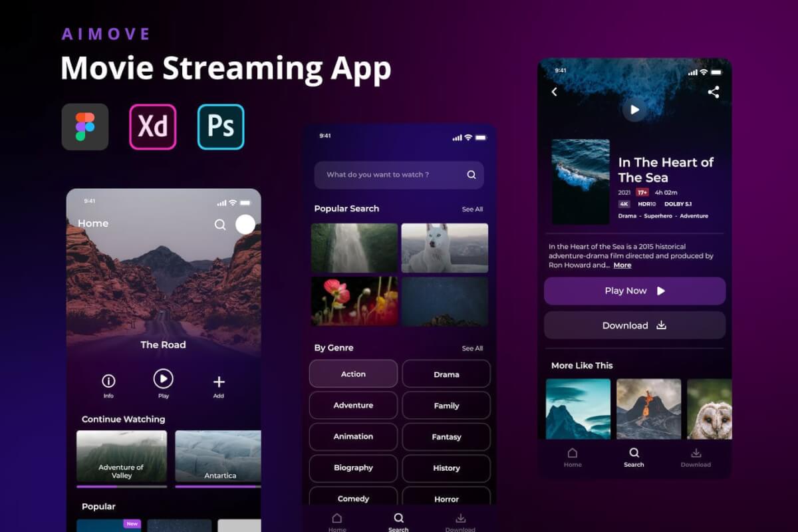798x532 pixels.
Task: Switch to Home tab on detail screen
Action: tap(573, 458)
